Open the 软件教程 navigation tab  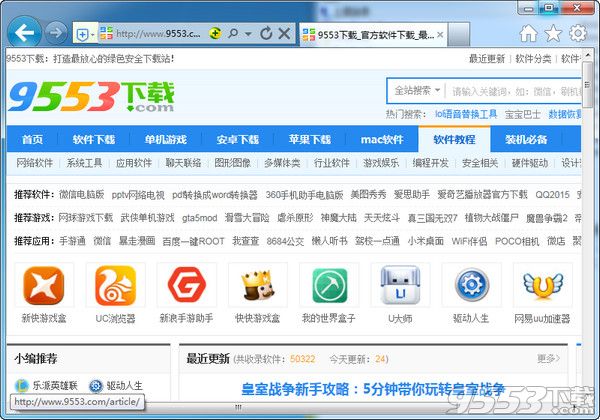pyautogui.click(x=454, y=139)
